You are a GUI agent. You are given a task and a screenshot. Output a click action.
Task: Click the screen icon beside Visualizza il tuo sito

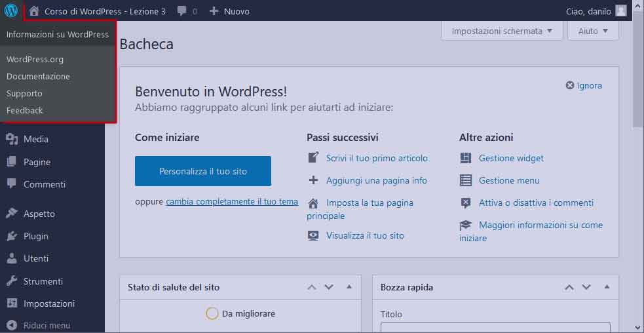click(x=313, y=235)
